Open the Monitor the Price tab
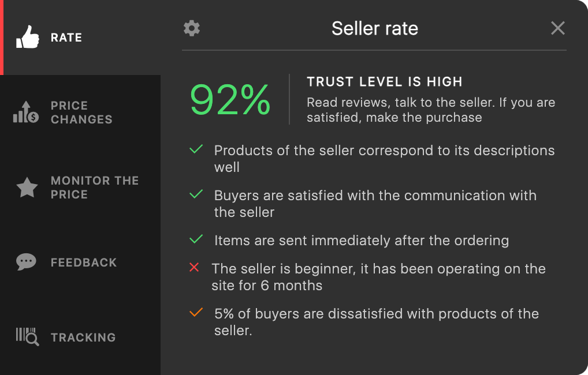This screenshot has width=588, height=375. pyautogui.click(x=95, y=187)
